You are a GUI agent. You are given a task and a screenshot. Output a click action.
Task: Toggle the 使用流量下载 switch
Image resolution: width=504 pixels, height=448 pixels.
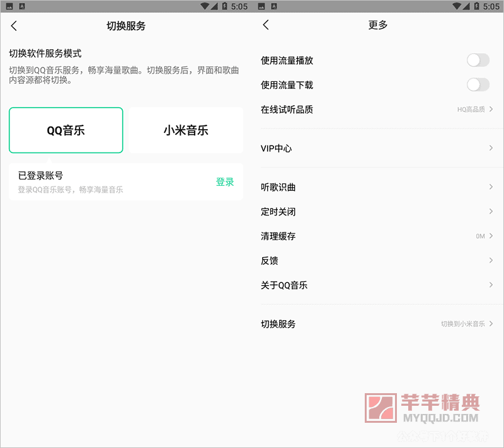tap(478, 85)
